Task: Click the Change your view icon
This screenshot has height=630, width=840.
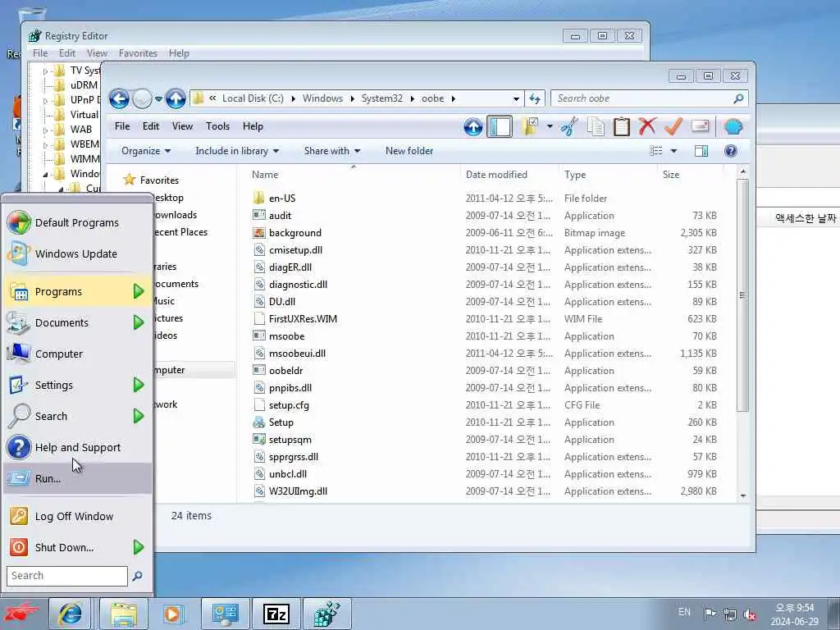Action: point(655,151)
